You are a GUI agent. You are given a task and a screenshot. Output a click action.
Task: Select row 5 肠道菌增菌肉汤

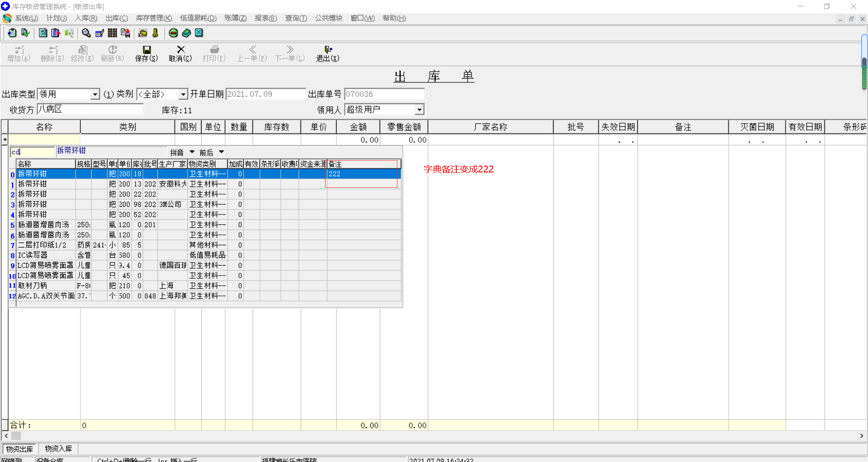click(x=209, y=225)
